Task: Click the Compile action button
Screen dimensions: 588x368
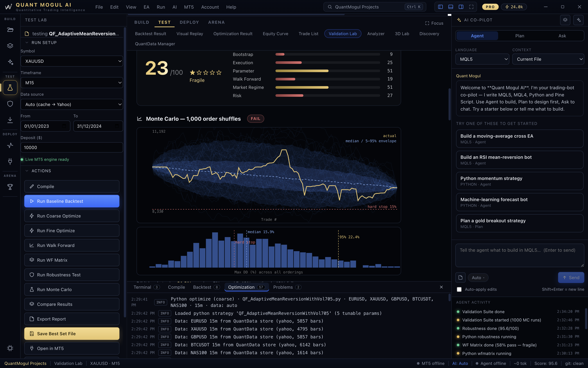Action: point(72,186)
